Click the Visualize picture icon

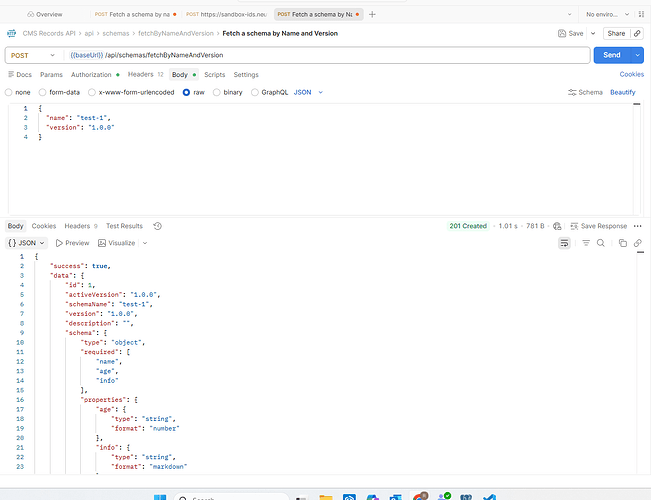pyautogui.click(x=102, y=243)
